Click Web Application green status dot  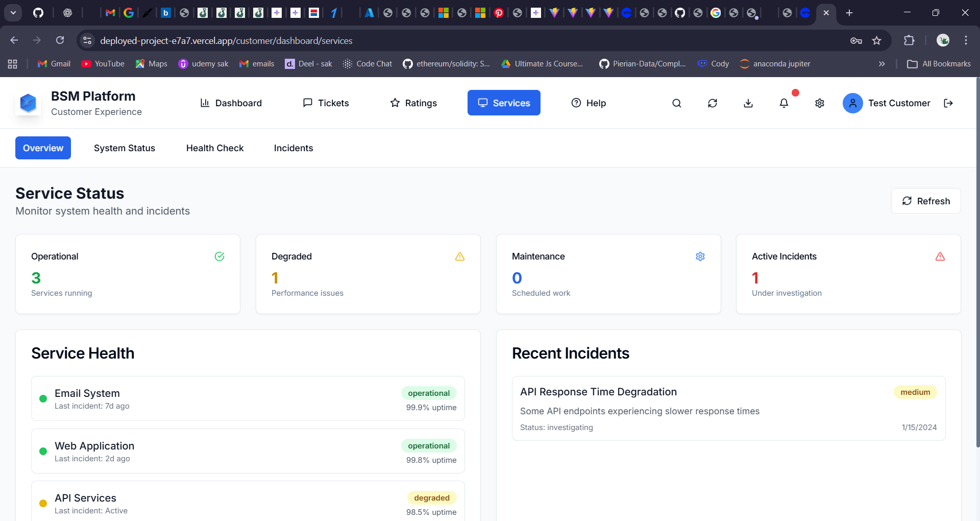43,452
